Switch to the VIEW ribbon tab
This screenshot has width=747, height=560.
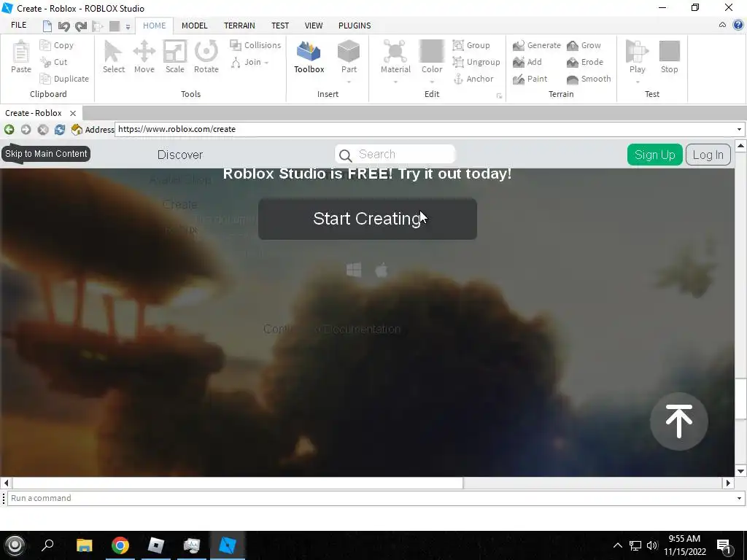pos(314,26)
